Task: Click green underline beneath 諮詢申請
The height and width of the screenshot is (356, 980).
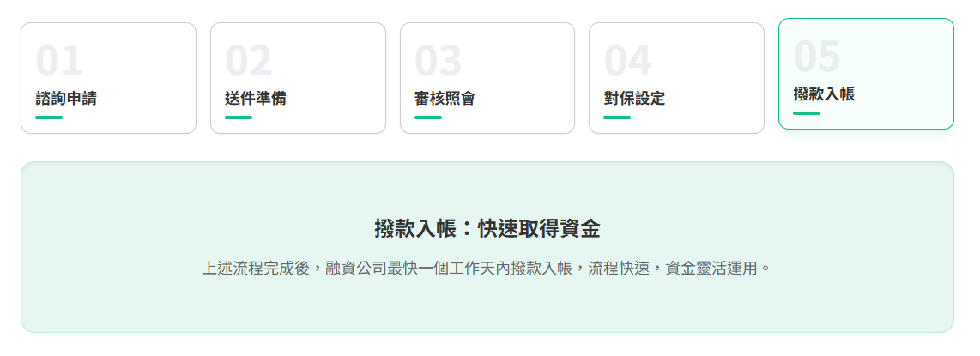Action: (x=49, y=118)
